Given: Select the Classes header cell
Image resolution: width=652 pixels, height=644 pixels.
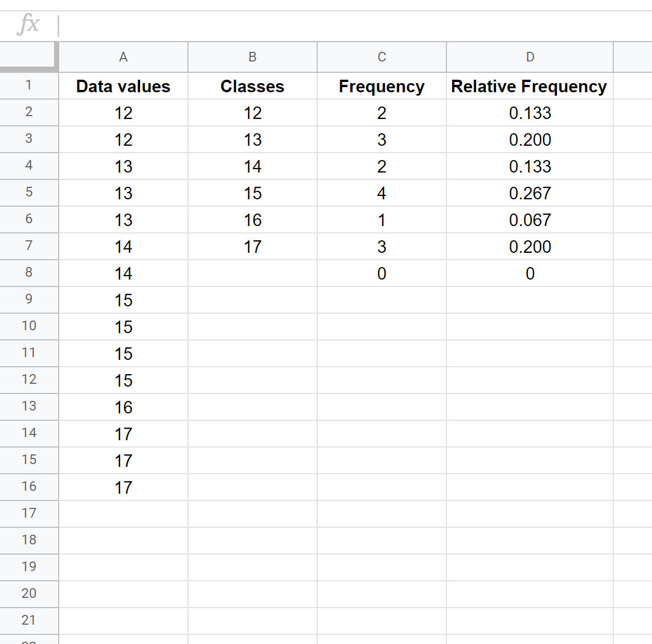Looking at the screenshot, I should [252, 86].
